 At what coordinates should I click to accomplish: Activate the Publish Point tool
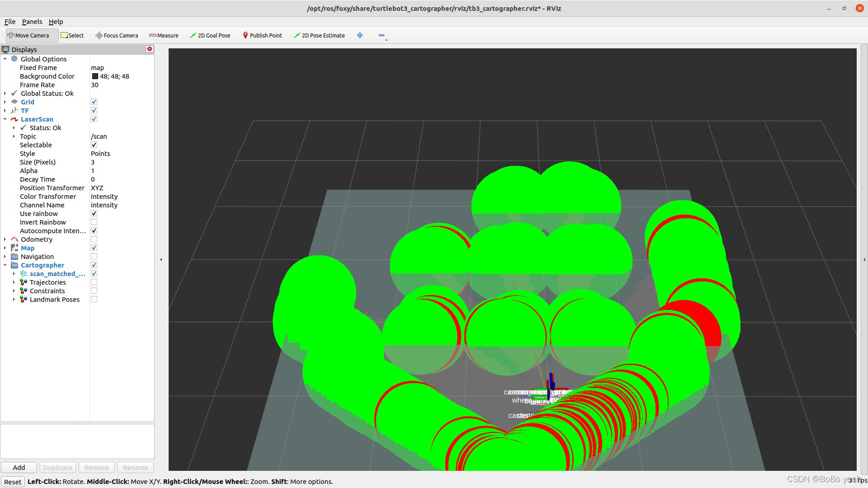tap(262, 35)
